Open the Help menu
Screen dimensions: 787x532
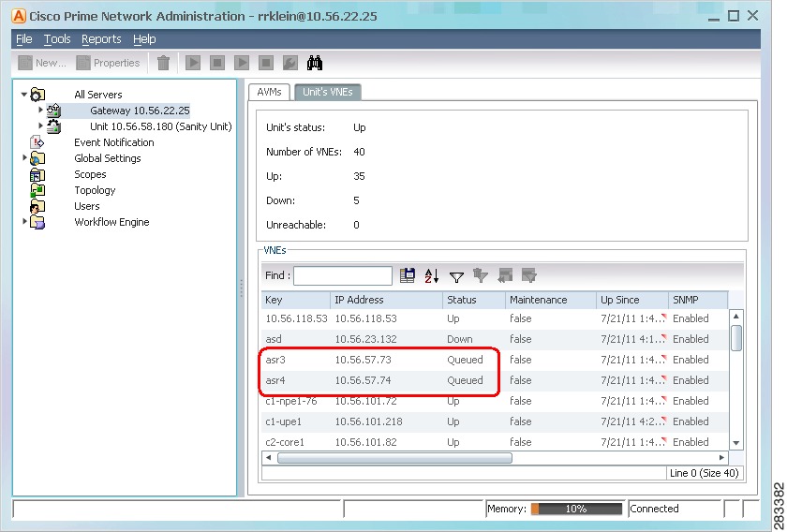tap(144, 39)
